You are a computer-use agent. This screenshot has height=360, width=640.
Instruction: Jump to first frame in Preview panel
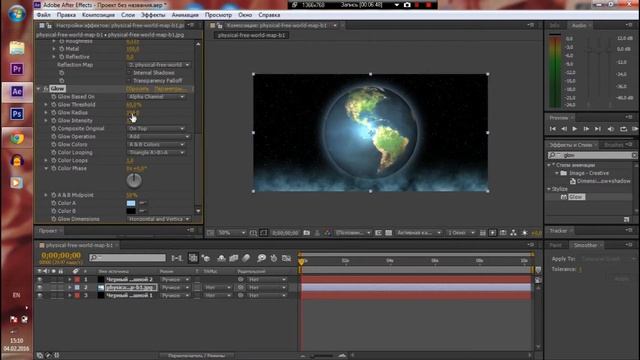(x=553, y=129)
